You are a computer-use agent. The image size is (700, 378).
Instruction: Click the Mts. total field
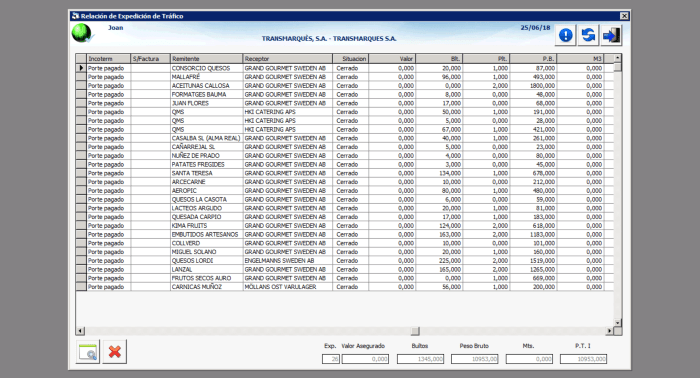click(529, 359)
